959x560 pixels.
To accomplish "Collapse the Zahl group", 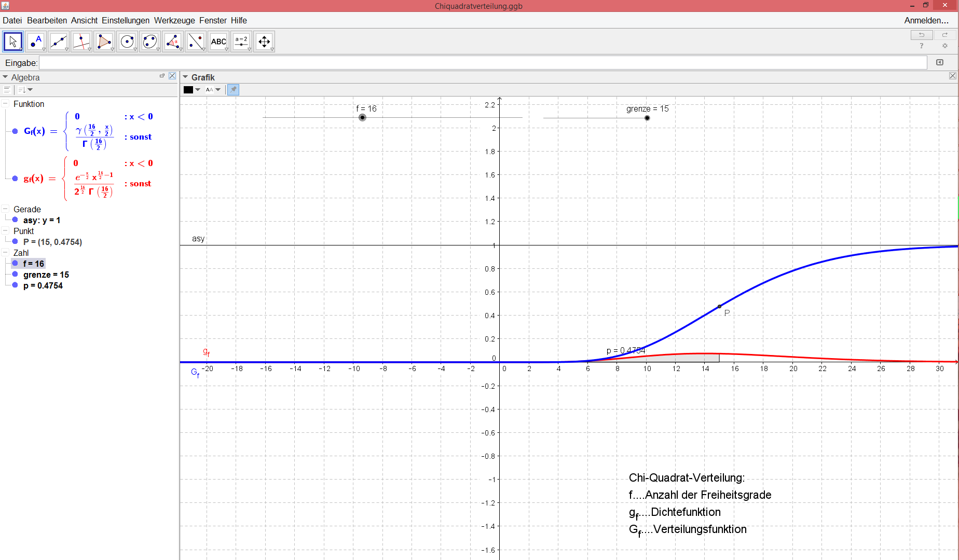I will (x=5, y=252).
